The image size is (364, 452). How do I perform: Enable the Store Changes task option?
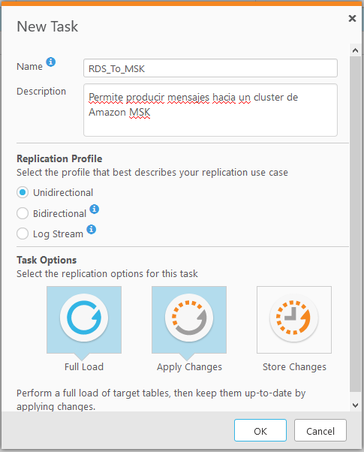294,320
